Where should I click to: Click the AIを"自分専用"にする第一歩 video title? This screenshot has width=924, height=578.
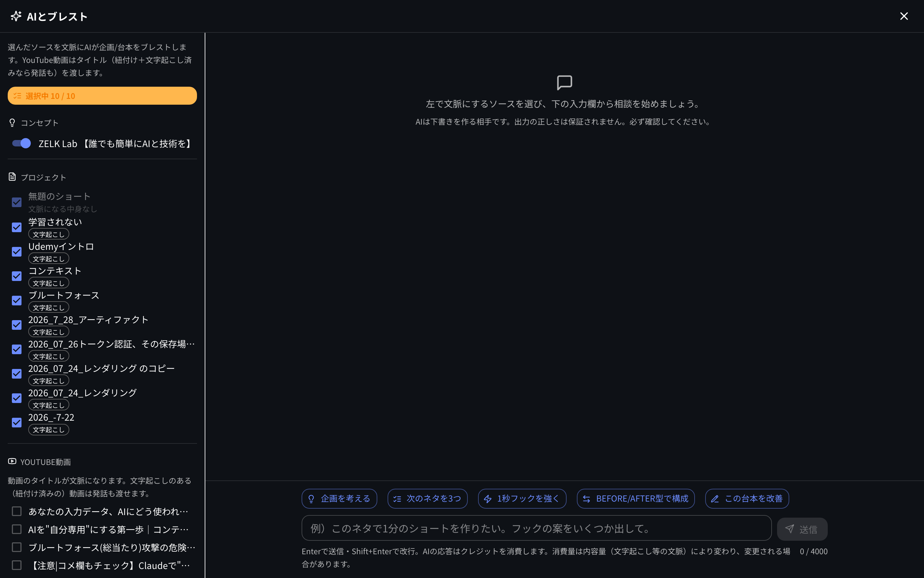tap(108, 530)
